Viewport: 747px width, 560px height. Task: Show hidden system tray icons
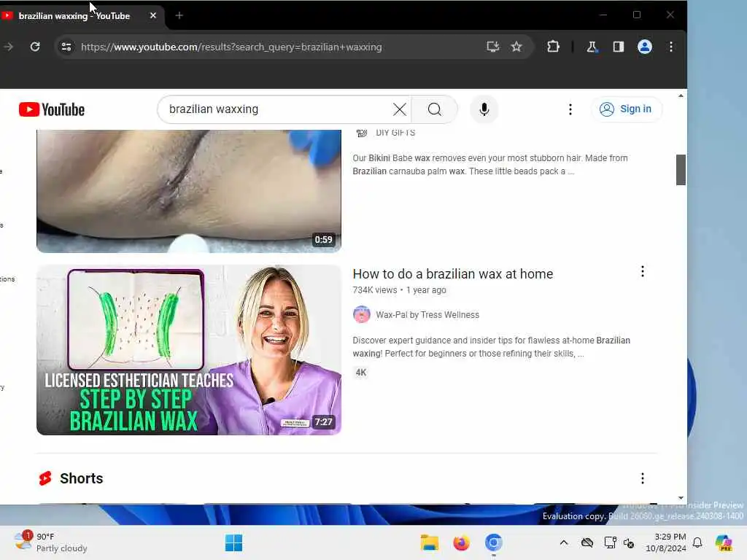click(564, 542)
